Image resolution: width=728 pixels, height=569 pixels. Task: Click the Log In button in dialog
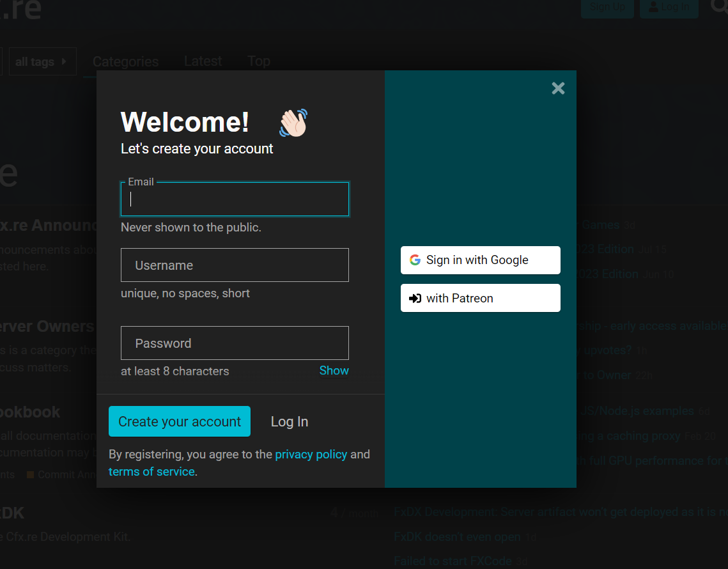[289, 422]
